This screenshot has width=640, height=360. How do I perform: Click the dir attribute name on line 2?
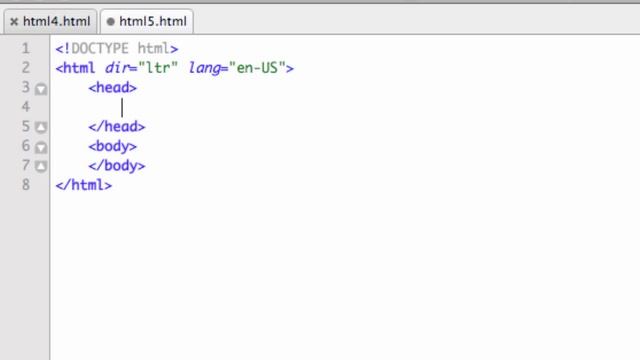tap(117, 68)
